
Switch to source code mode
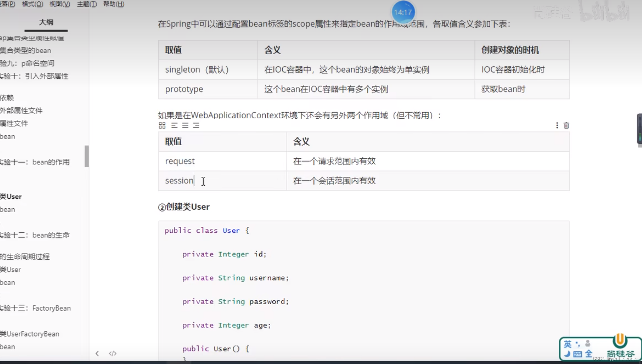point(112,353)
